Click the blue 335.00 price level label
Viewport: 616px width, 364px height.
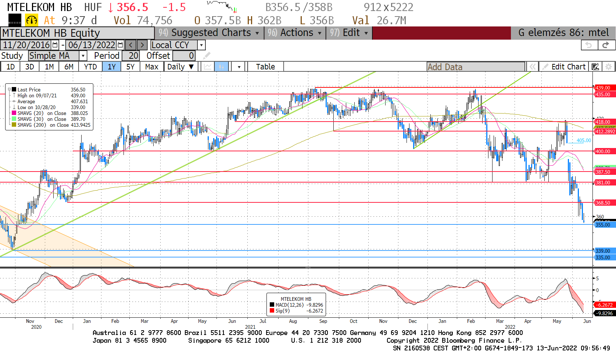[605, 257]
